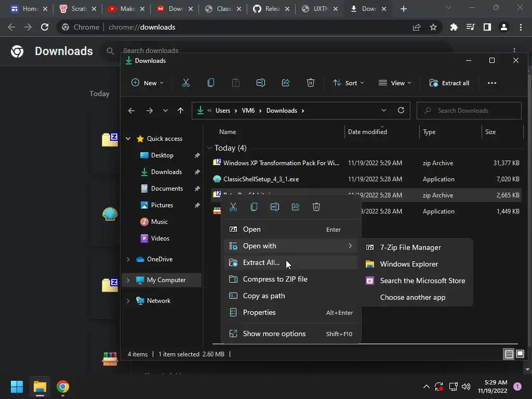Open the New dropdown

(x=148, y=83)
